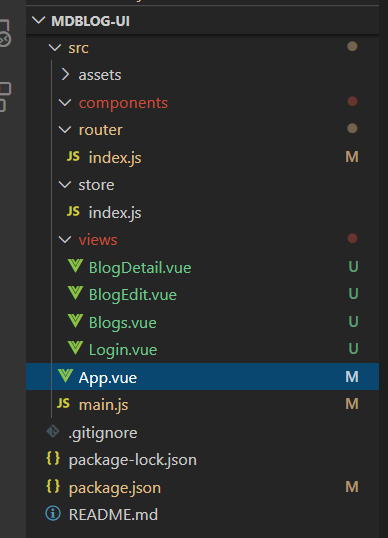The image size is (388, 538).
Task: Click info icon beside README.md
Action: [x=53, y=514]
